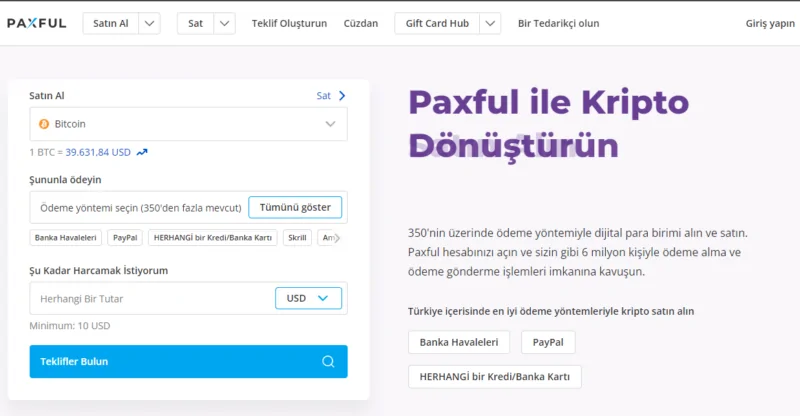Go to Teklif Oluşturun

click(x=289, y=23)
